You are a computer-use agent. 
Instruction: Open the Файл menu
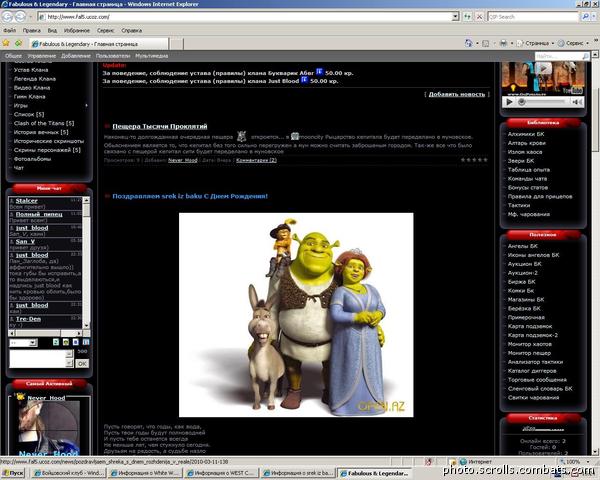pos(10,30)
